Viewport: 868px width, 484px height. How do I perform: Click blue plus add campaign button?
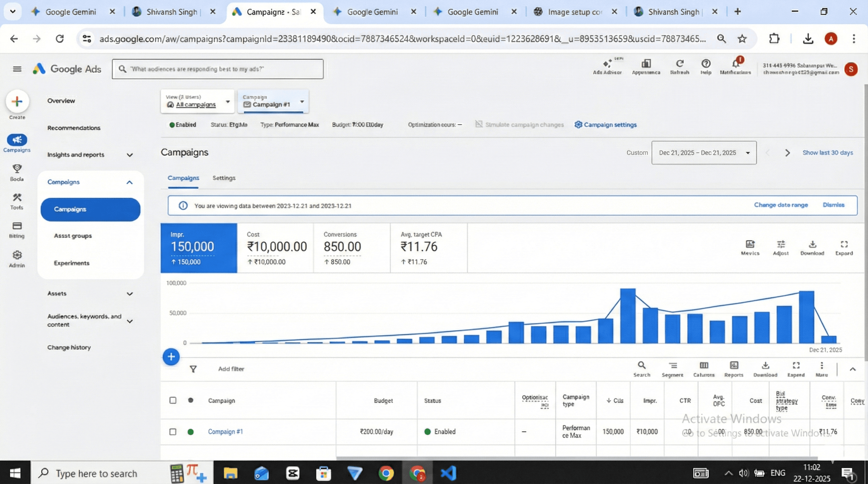coord(171,357)
